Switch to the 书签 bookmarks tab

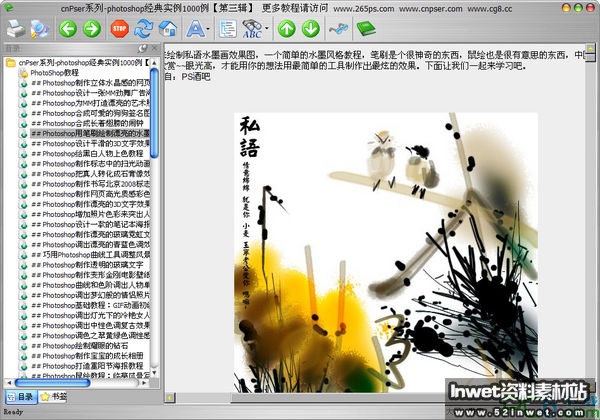click(x=53, y=397)
